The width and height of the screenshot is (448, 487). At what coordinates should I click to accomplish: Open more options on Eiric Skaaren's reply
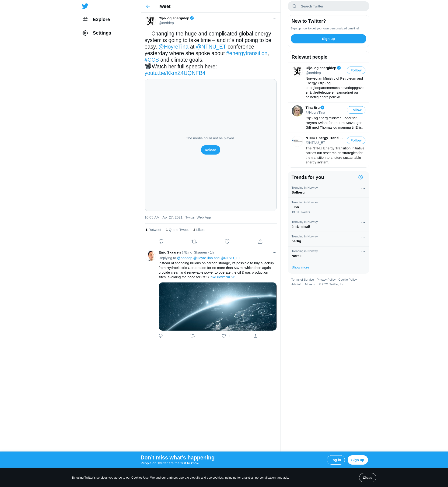click(x=274, y=252)
